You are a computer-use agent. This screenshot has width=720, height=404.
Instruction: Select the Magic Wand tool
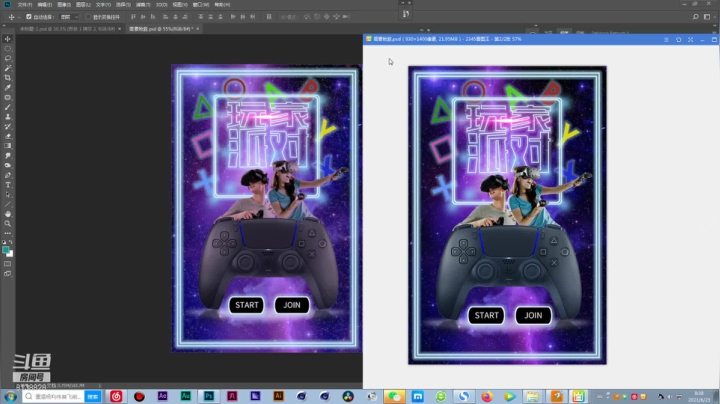coord(8,68)
